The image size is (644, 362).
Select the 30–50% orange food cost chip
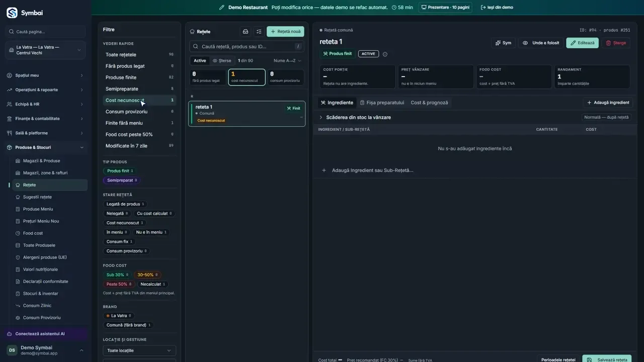click(x=147, y=275)
